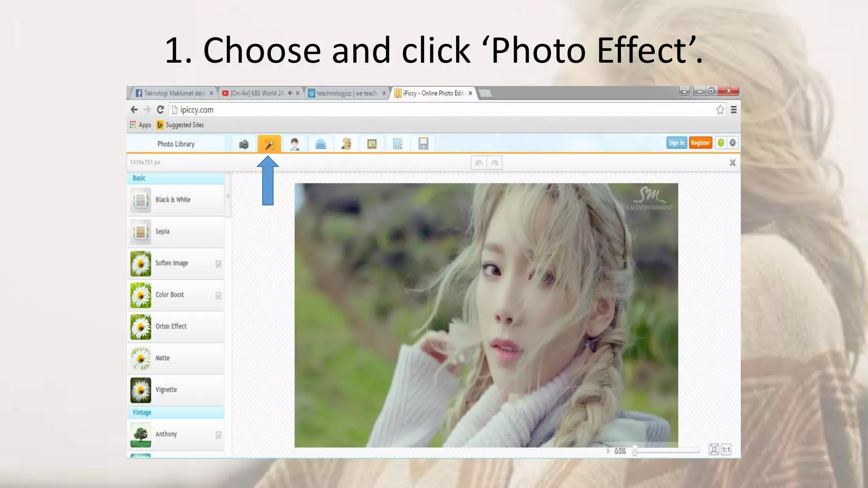Select the Photo Effect magic wand tool
Screen dimensions: 868x488
click(269, 144)
